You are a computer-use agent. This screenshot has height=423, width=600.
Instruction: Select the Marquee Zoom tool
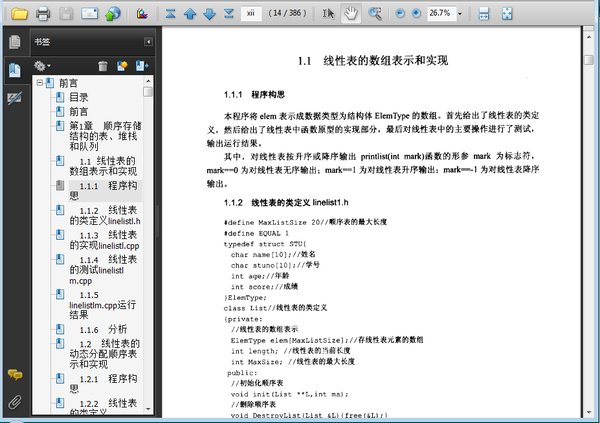375,15
